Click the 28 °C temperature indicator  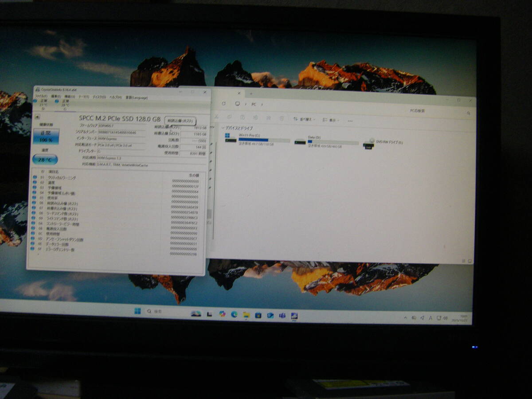coord(45,160)
